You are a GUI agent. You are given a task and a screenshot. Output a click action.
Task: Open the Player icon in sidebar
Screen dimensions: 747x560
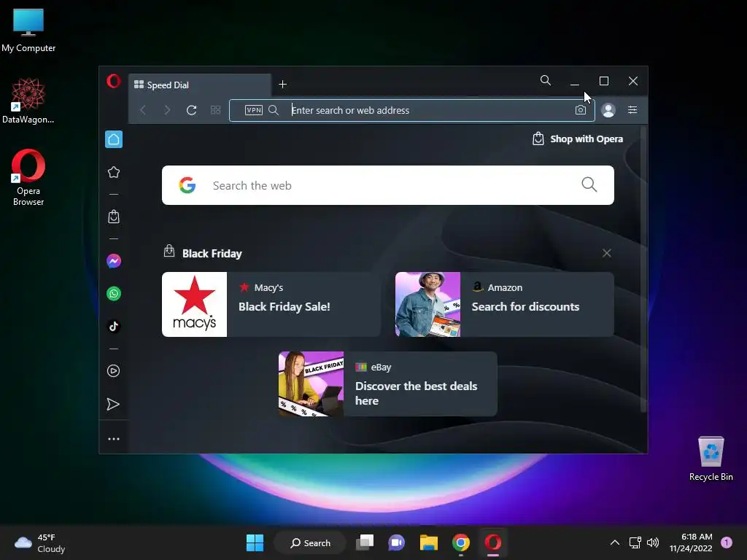[x=114, y=371]
